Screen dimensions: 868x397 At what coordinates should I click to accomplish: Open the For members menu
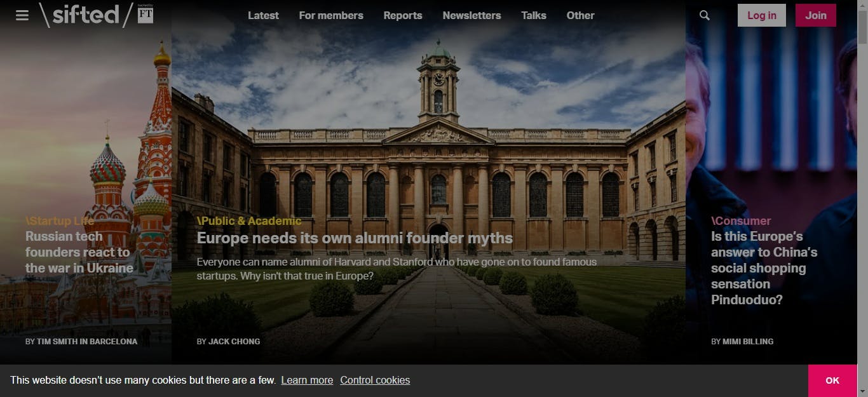point(331,15)
